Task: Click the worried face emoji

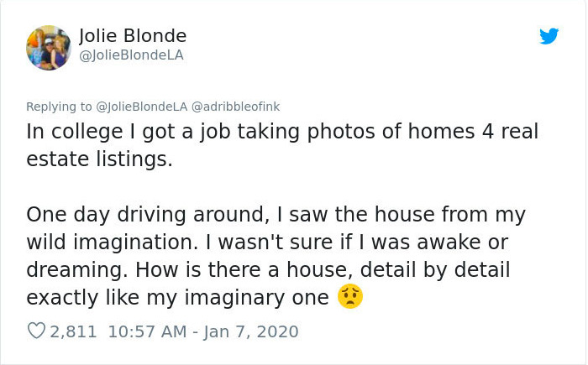Action: (x=350, y=296)
